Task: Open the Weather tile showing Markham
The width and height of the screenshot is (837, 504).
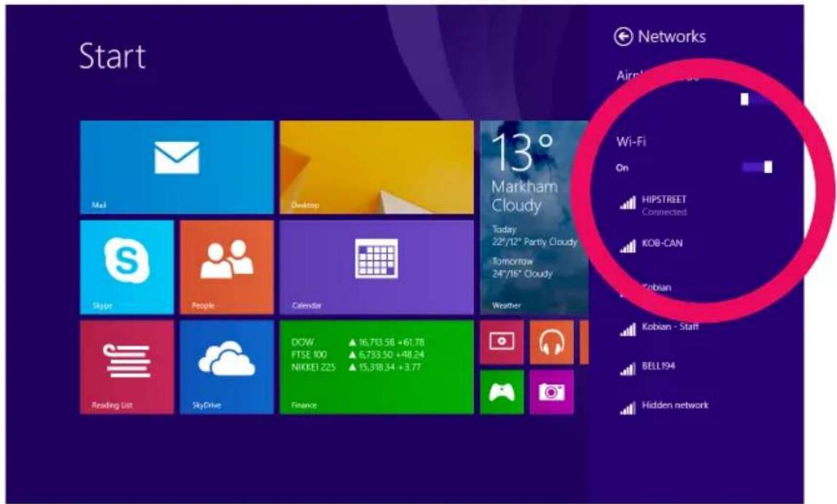Action: tap(534, 217)
